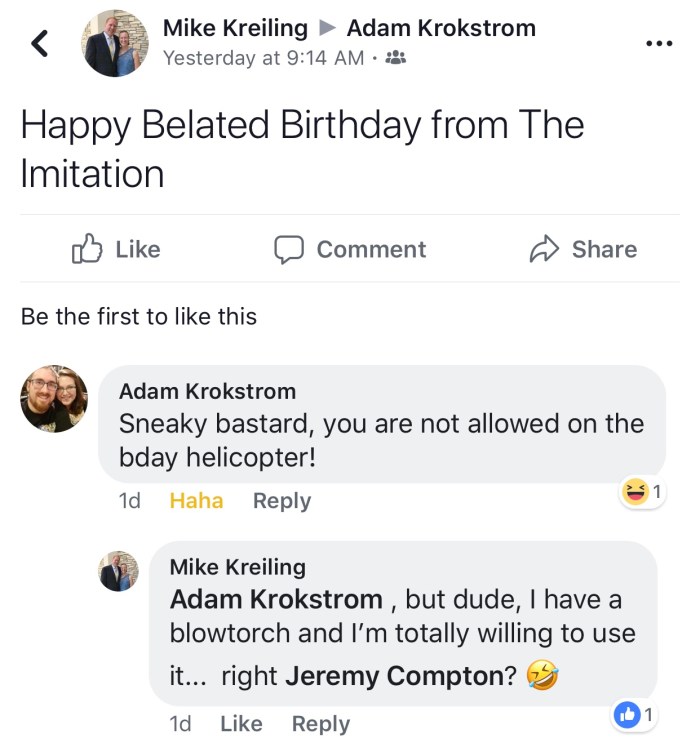Open Adam Krokstrom's profile from post header

pos(441,28)
